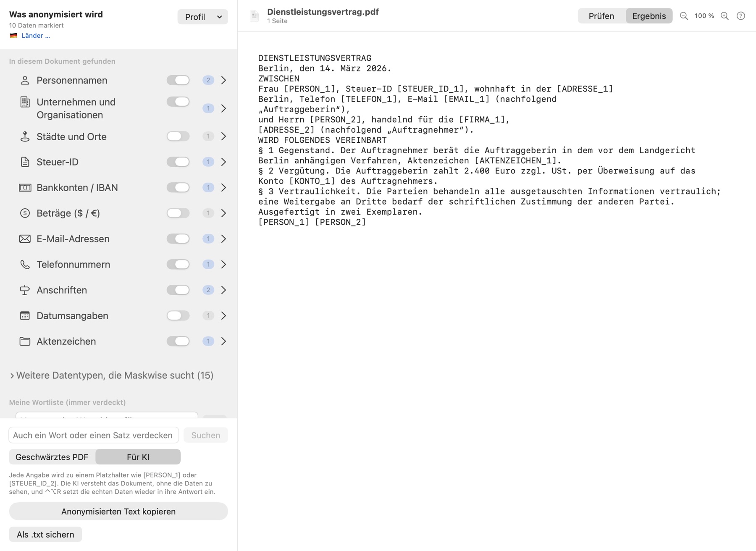Click the Telefonnummern phone icon

pyautogui.click(x=25, y=265)
